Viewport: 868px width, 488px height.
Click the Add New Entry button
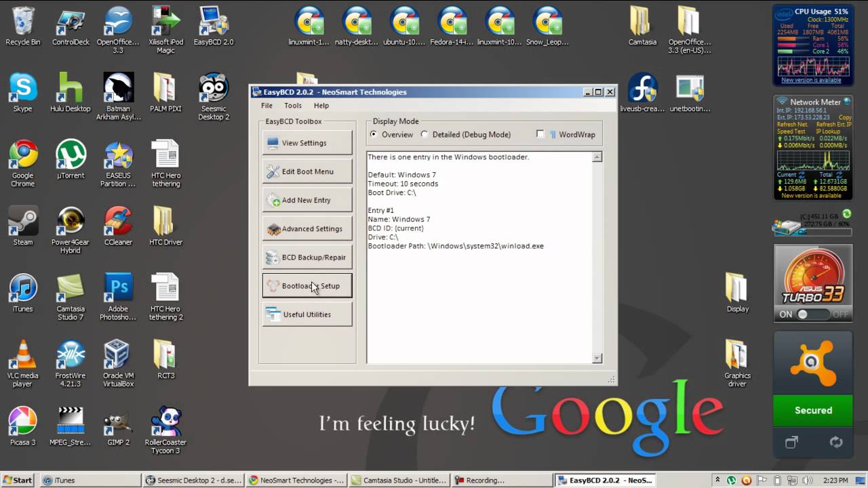click(307, 200)
